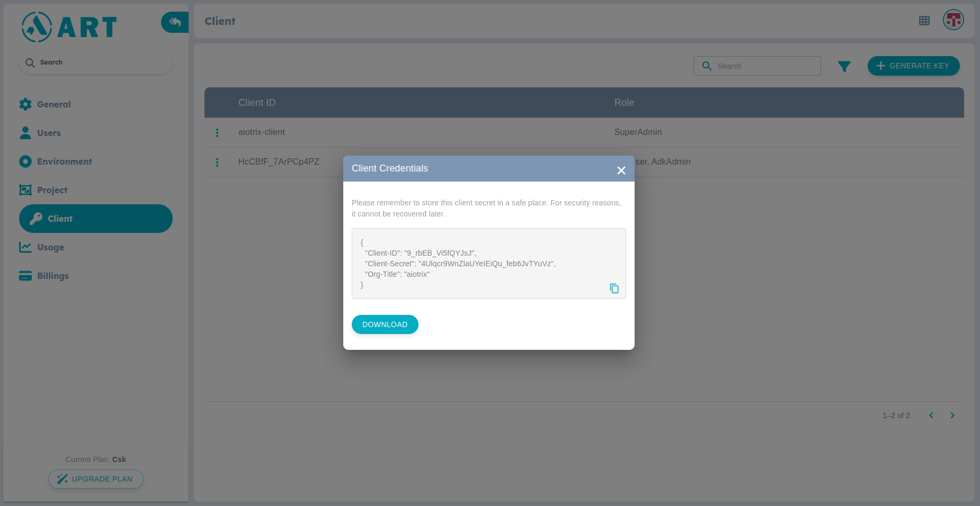980x506 pixels.
Task: Open Billings from the sidebar
Action: point(25,276)
